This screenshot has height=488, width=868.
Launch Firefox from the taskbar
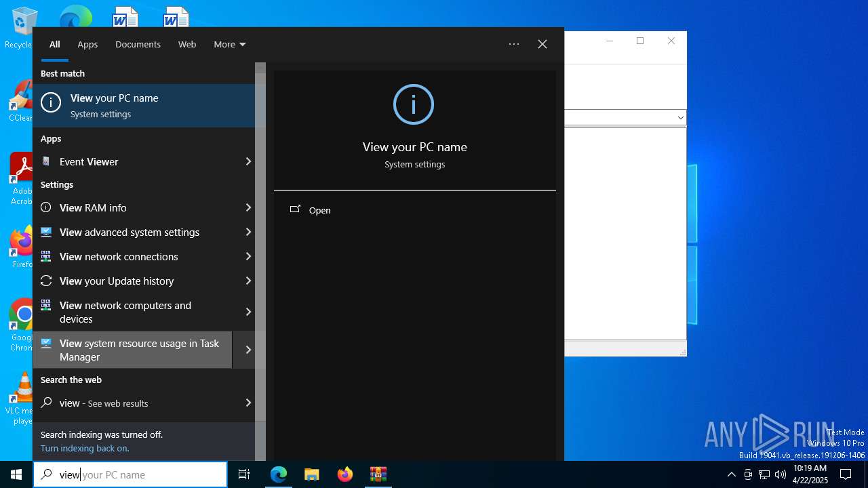(345, 474)
